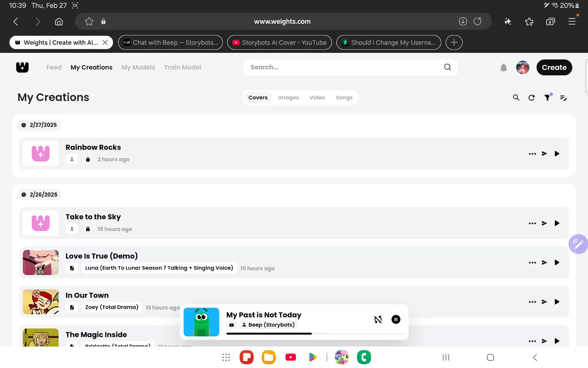This screenshot has width=588, height=368.
Task: Open more options for Take to the Sky
Action: 532,223
